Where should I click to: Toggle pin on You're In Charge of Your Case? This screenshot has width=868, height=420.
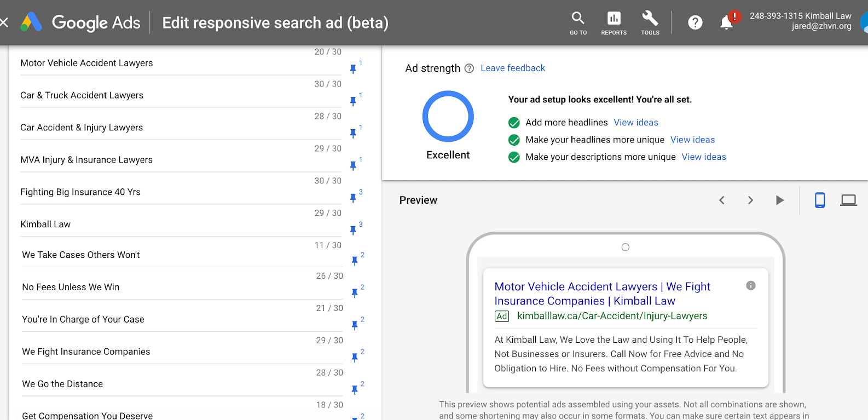pos(355,325)
